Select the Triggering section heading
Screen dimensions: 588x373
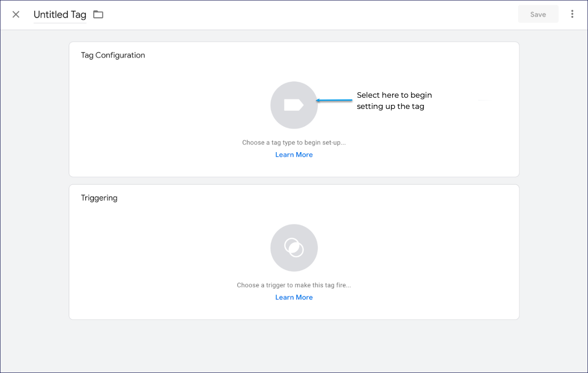[99, 198]
